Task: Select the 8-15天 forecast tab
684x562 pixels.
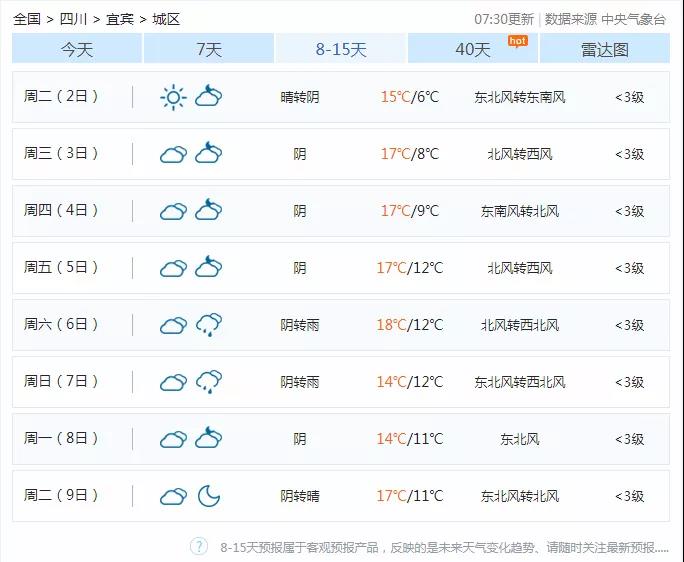Action: point(341,49)
